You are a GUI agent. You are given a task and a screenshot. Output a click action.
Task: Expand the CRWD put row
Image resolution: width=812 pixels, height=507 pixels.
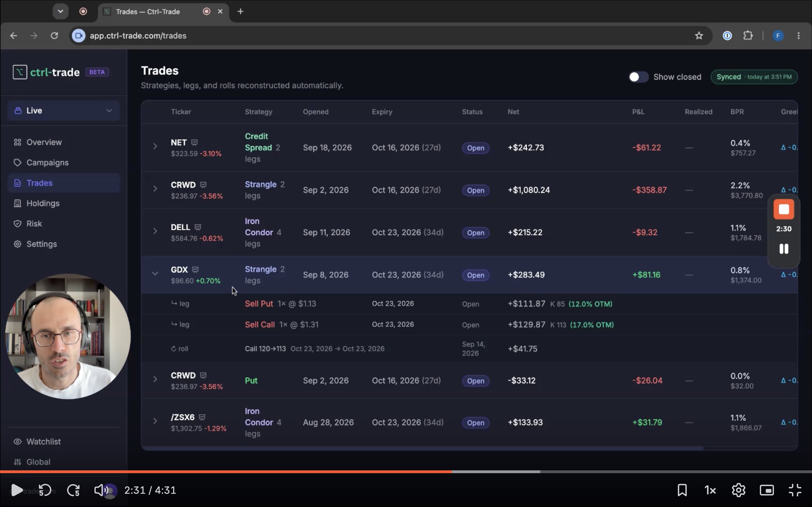click(155, 379)
